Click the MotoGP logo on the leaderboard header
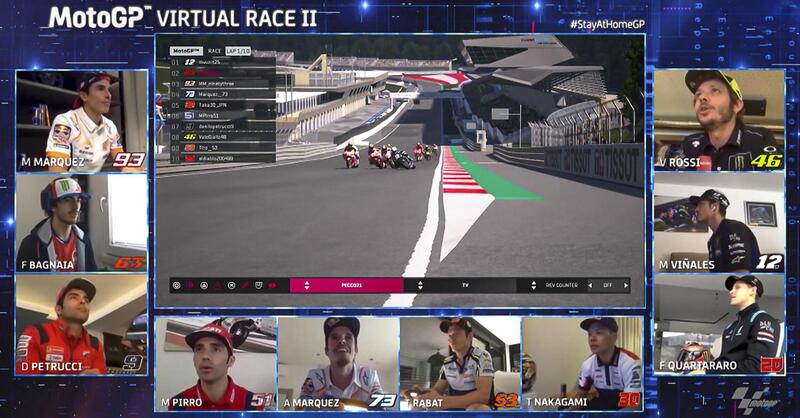This screenshot has width=800, height=418. pyautogui.click(x=186, y=50)
